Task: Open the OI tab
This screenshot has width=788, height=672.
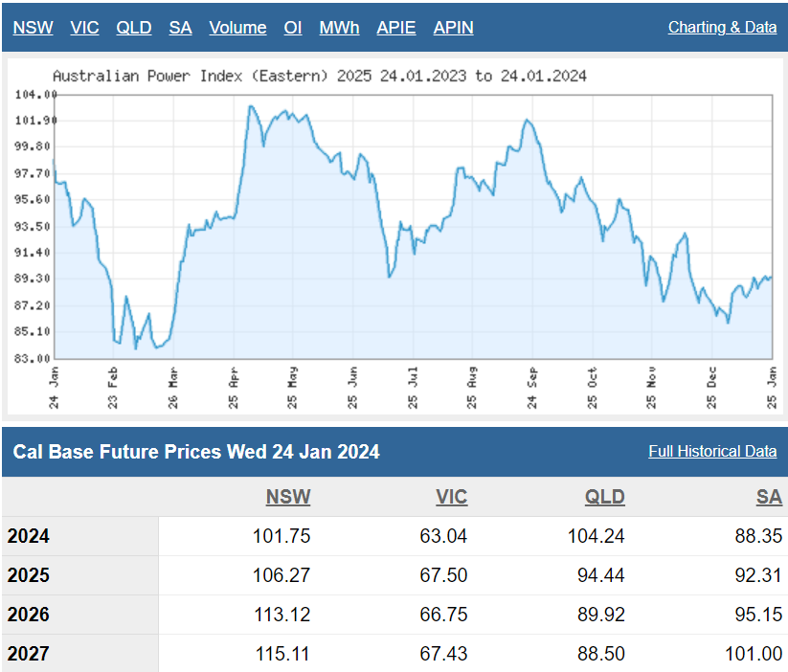Action: pyautogui.click(x=293, y=28)
